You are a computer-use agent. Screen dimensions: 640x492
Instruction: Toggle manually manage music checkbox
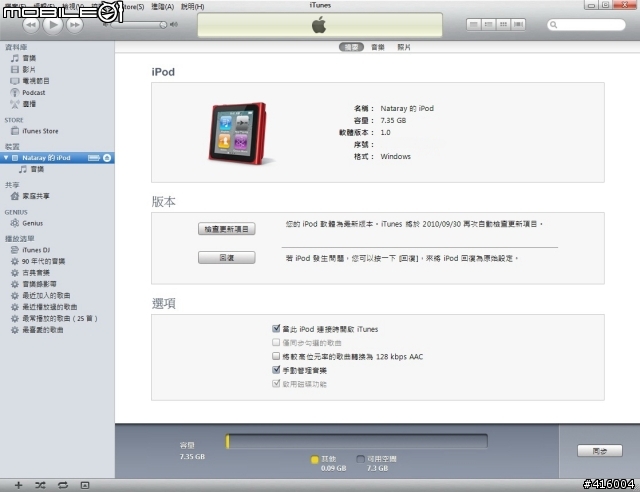[276, 370]
